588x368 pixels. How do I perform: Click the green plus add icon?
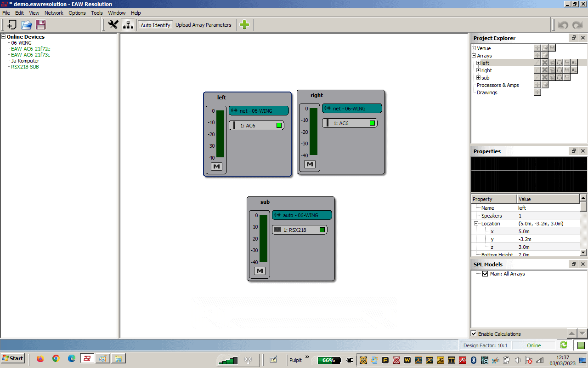click(244, 25)
